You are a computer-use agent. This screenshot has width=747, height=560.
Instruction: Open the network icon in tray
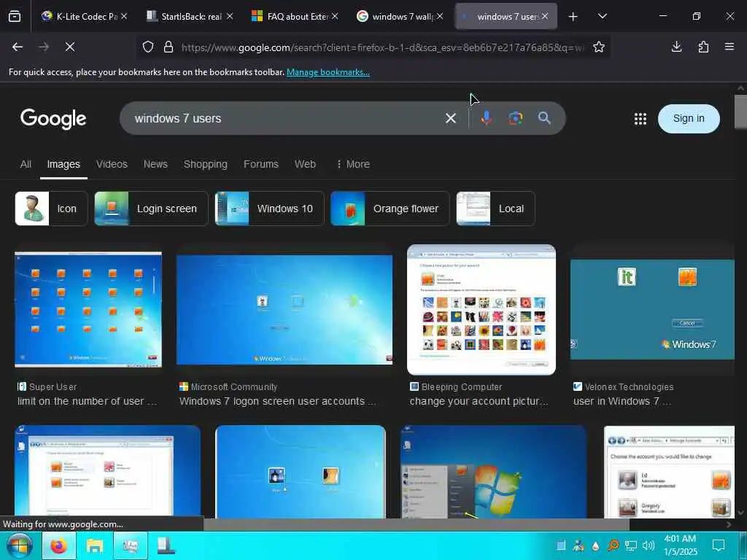[631, 545]
